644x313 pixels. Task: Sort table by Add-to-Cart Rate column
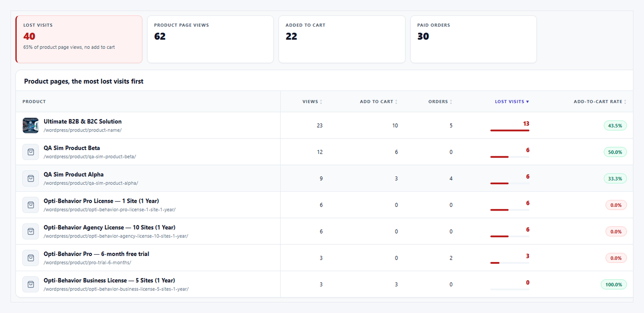point(600,102)
